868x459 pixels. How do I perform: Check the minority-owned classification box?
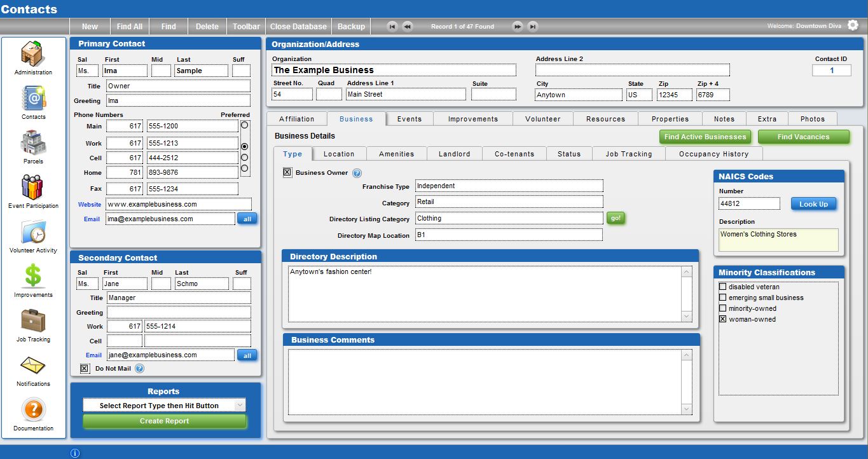722,308
